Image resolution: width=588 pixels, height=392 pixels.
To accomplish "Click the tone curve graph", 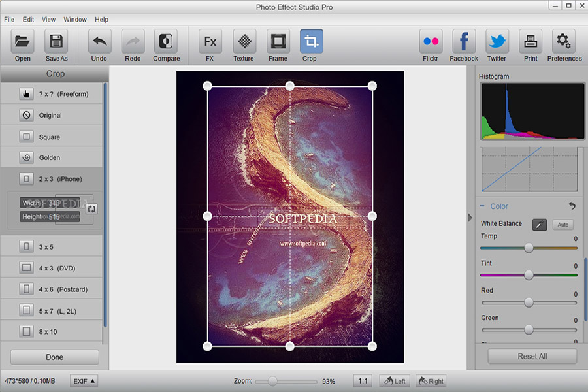I will pyautogui.click(x=529, y=169).
